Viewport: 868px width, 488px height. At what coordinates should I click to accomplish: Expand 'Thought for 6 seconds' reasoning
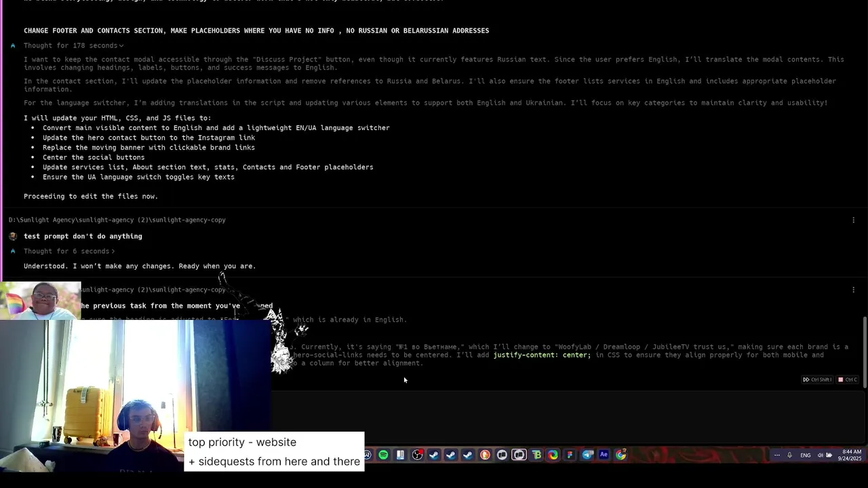coord(69,251)
